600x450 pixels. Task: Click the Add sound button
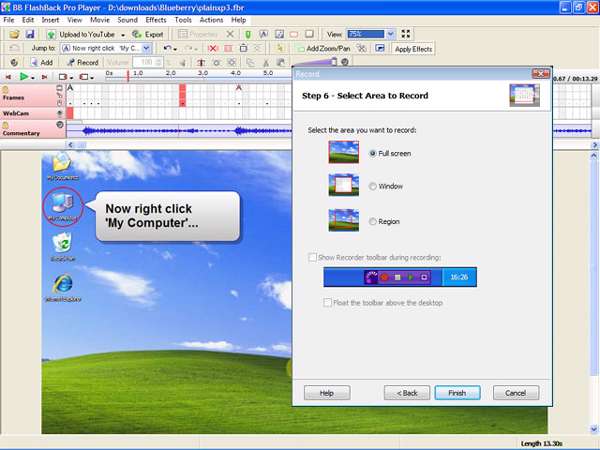[42, 62]
